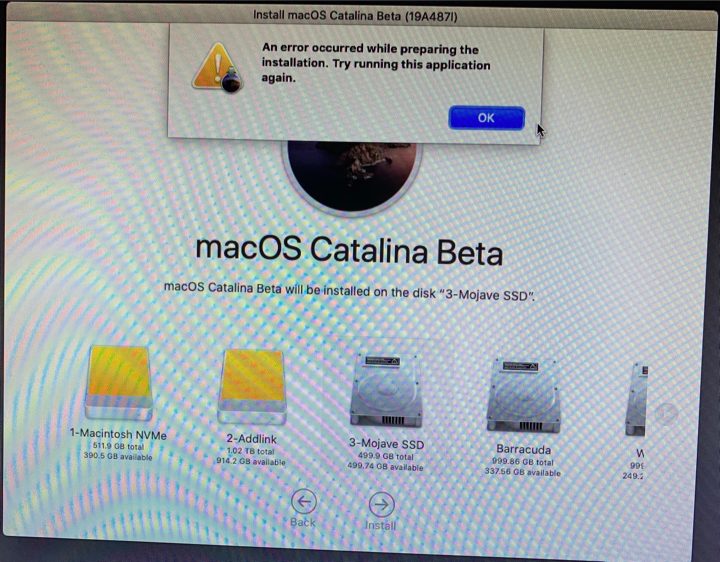Select the 2-Addlink disk icon
Viewport: 720px width, 562px height.
pyautogui.click(x=252, y=387)
